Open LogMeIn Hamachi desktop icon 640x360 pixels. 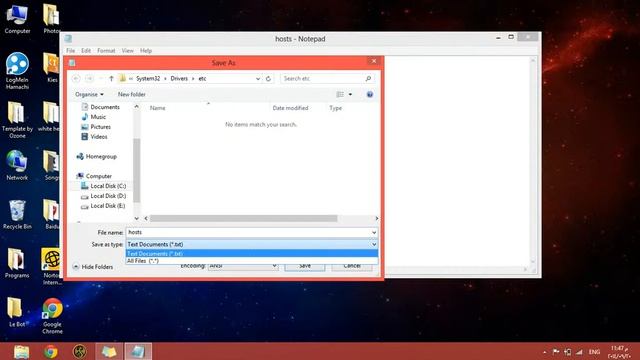click(17, 71)
